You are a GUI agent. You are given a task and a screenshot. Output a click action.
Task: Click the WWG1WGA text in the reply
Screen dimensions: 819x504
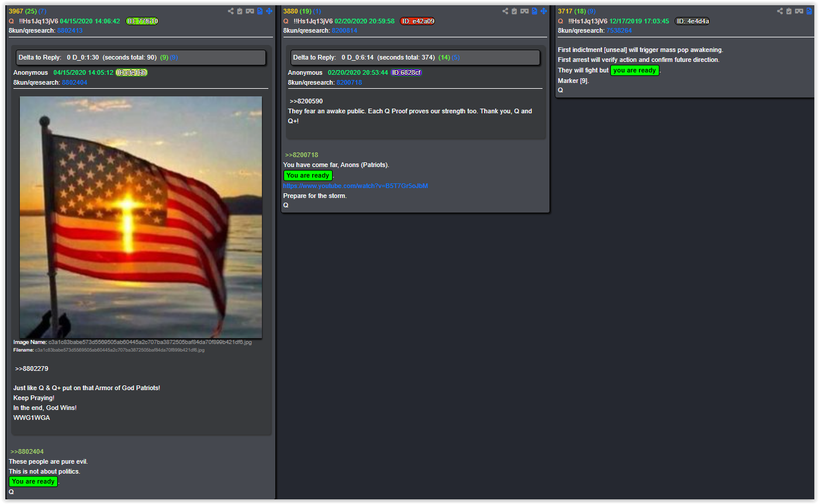[32, 418]
